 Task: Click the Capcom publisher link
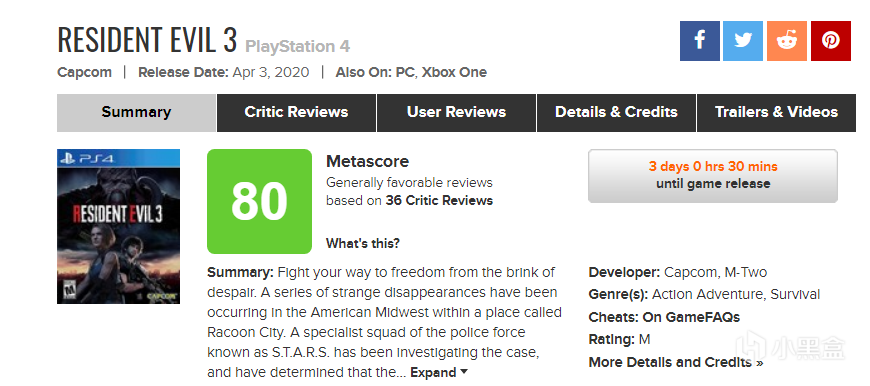(84, 73)
